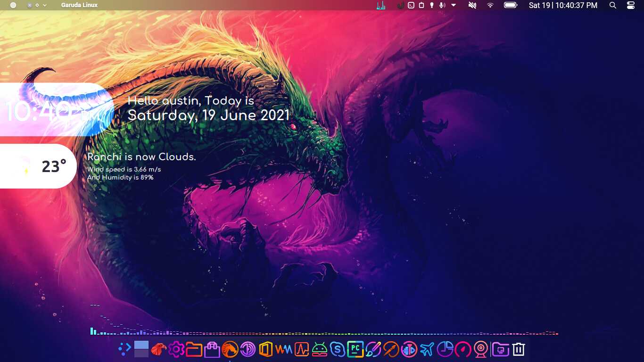Open the system monitor pulse graph icon
644x362 pixels.
coord(302,349)
